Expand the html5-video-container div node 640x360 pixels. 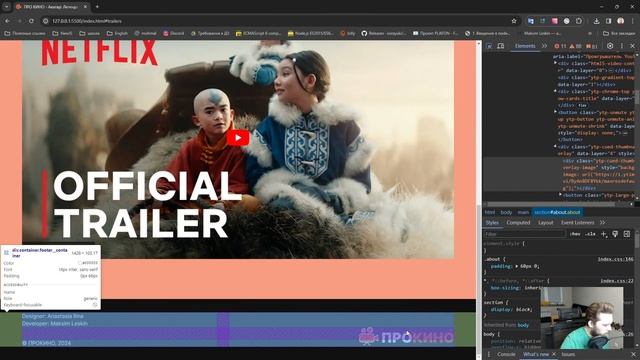point(556,63)
